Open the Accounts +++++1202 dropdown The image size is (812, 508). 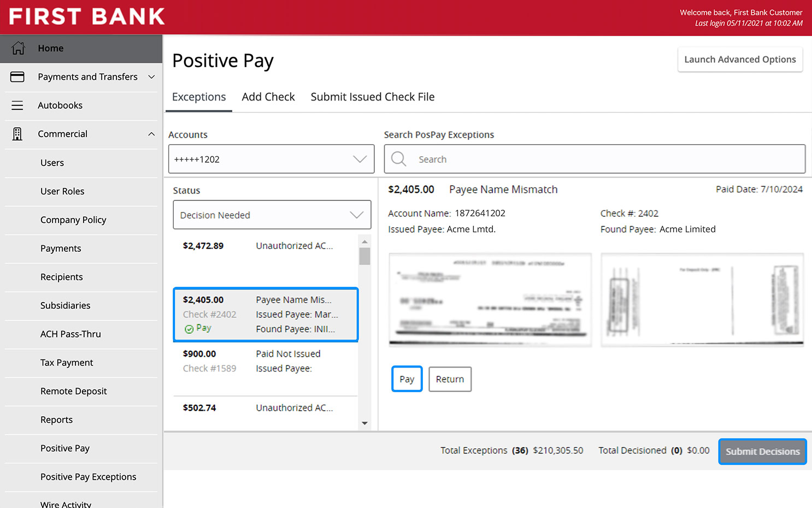pos(271,159)
